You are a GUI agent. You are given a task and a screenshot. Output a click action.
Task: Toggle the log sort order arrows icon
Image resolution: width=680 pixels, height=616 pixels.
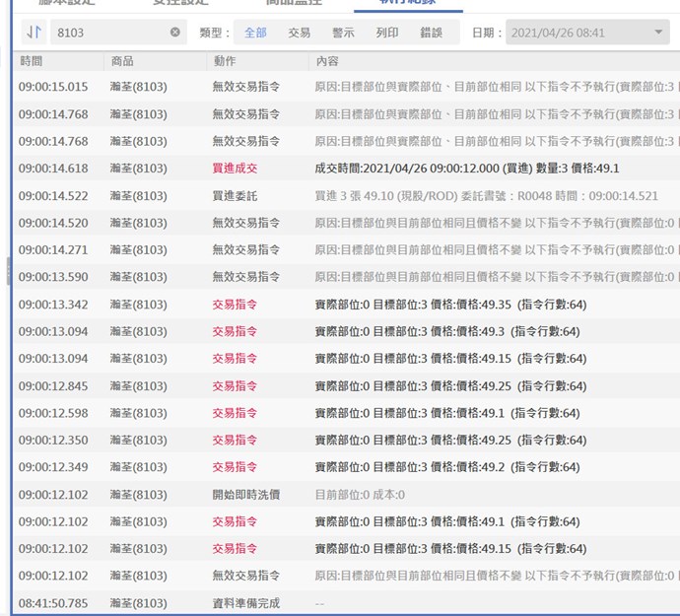(34, 33)
